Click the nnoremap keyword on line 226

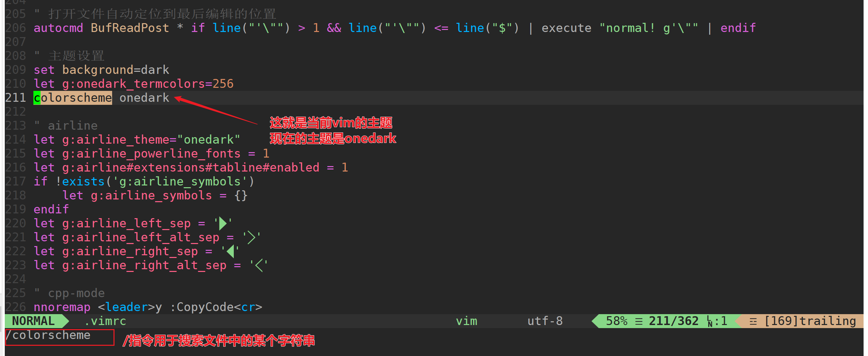[x=62, y=307]
